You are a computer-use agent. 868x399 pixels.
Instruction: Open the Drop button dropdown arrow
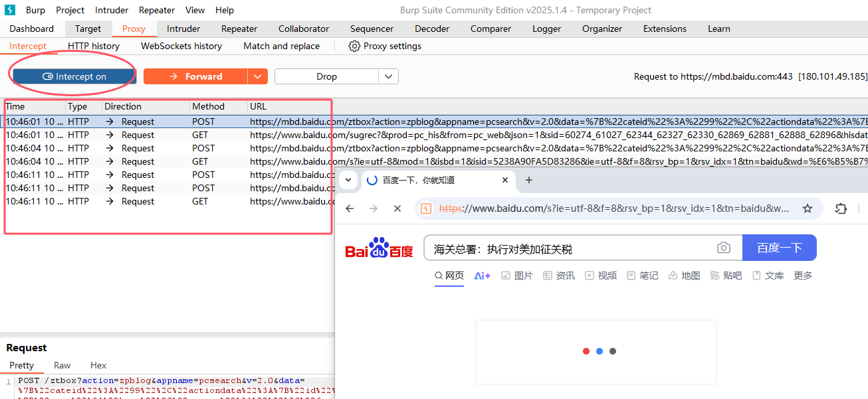(389, 76)
